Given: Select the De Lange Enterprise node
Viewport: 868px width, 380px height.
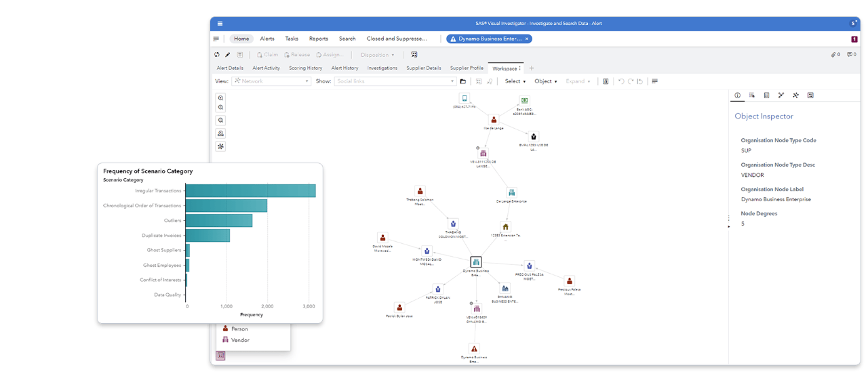Looking at the screenshot, I should point(511,193).
